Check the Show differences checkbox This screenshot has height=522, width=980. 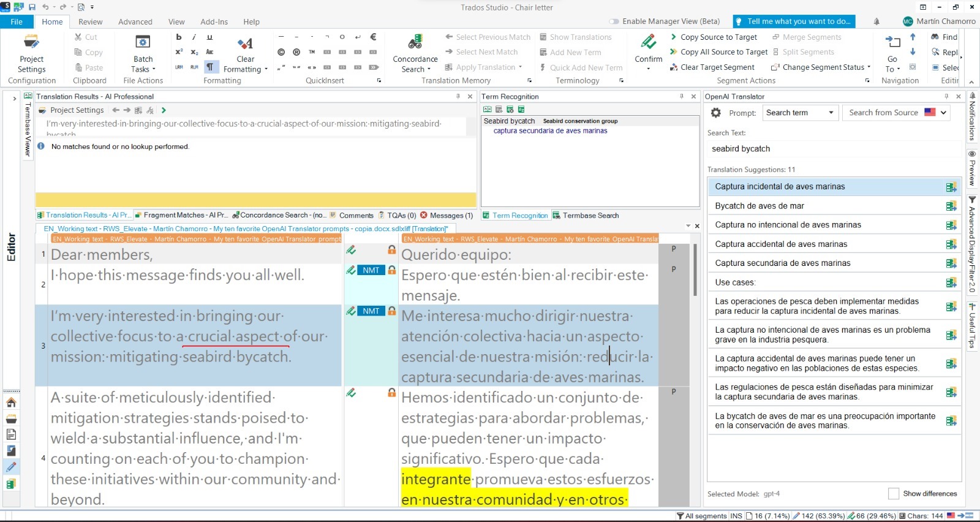tap(894, 494)
